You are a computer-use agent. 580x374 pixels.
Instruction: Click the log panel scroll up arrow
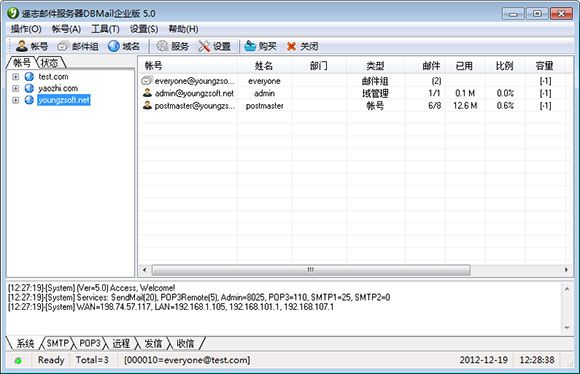[567, 288]
